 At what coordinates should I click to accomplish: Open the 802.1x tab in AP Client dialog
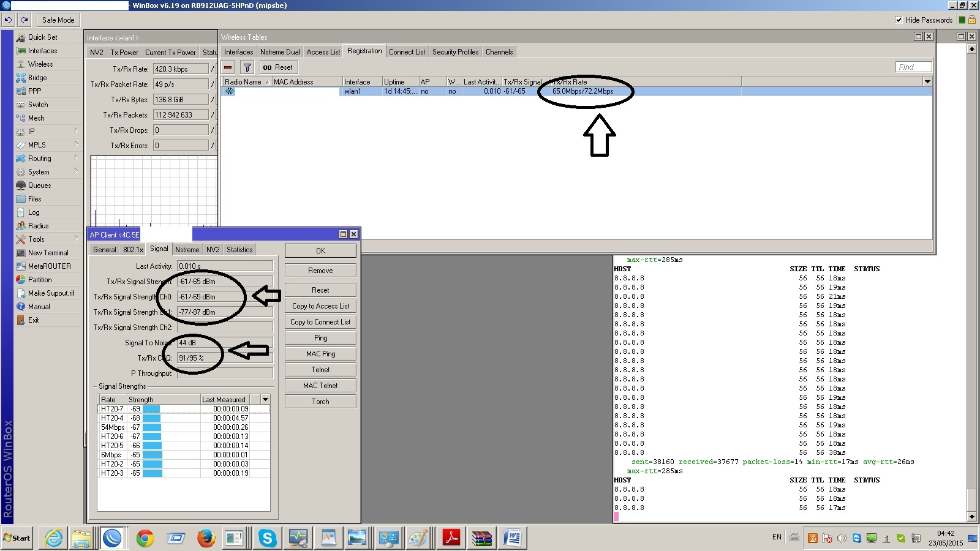pos(133,250)
